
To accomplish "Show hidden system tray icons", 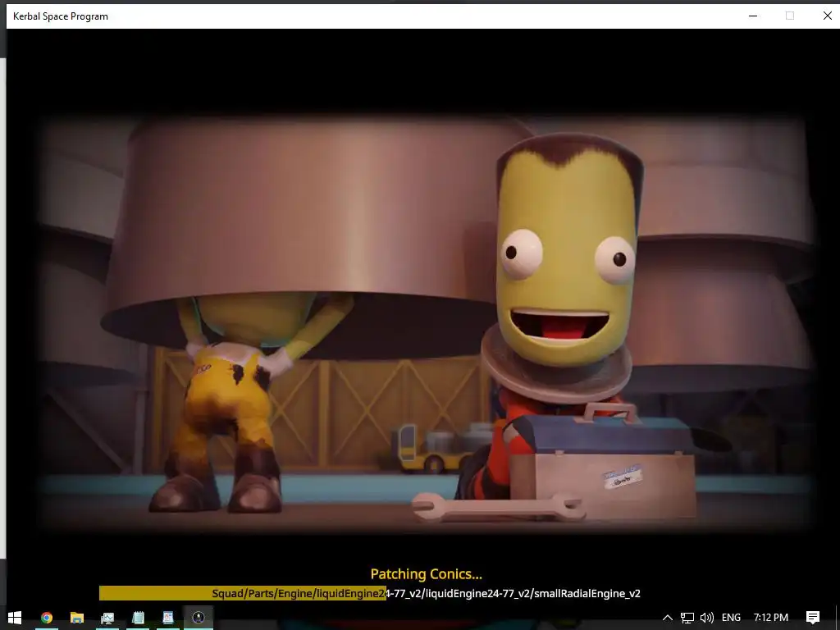I will (668, 618).
